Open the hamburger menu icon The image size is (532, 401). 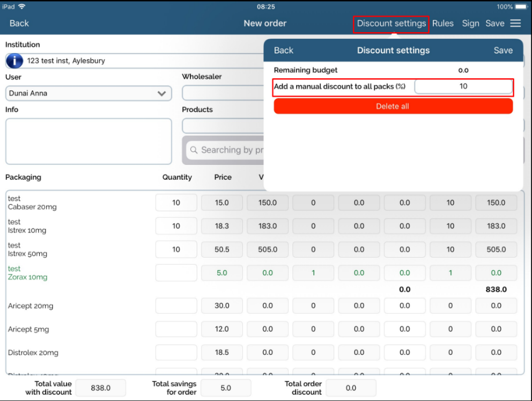[515, 23]
